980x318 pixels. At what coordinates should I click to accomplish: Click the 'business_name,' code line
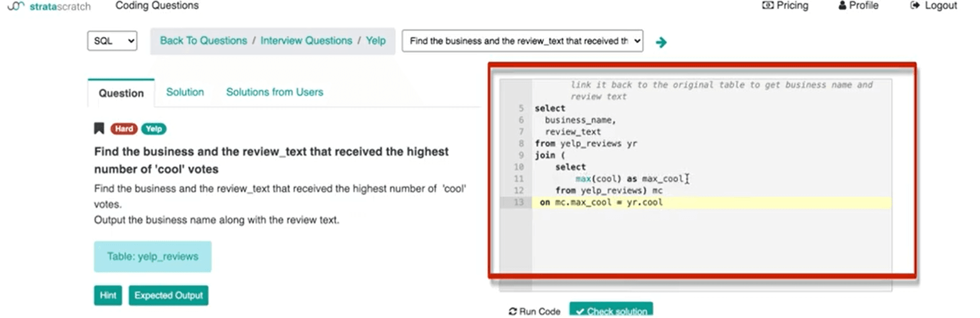[x=580, y=120]
